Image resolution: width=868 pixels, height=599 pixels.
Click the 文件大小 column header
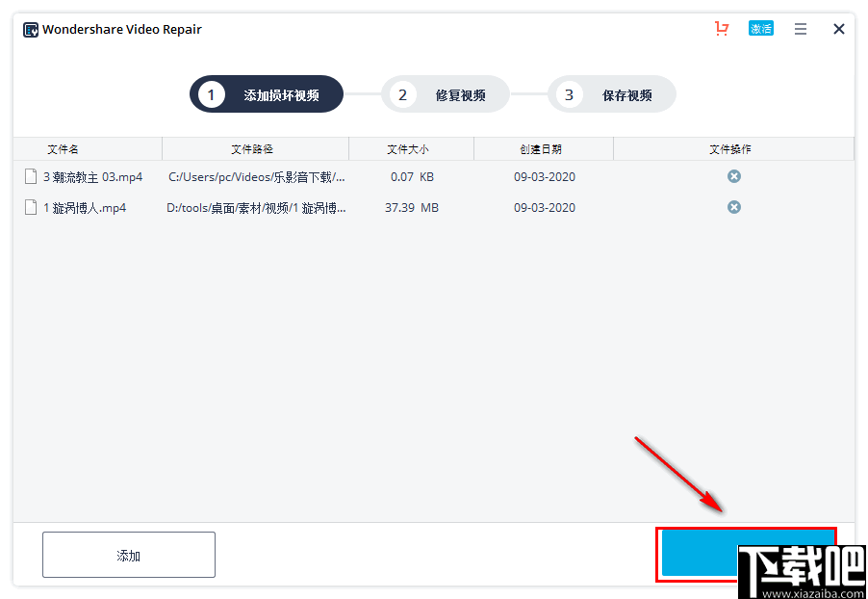(411, 148)
